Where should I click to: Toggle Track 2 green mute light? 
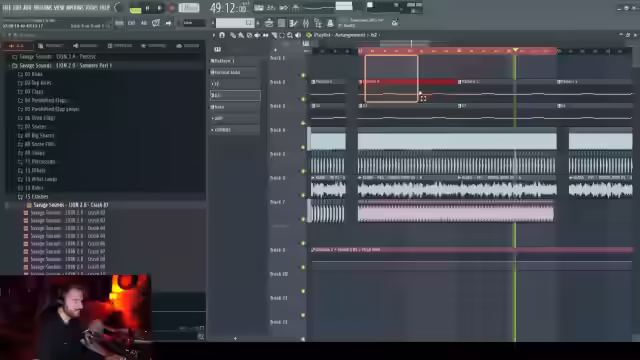pos(303,99)
